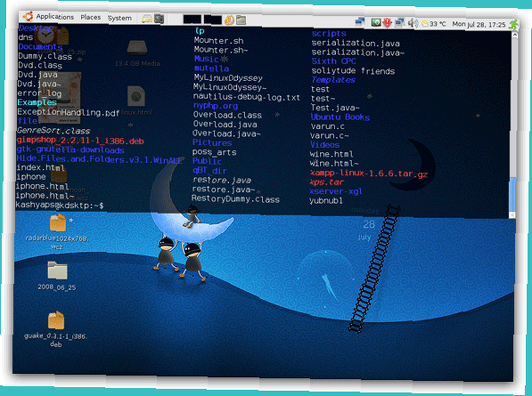Click the 'Music' directory in terminal

click(x=206, y=58)
